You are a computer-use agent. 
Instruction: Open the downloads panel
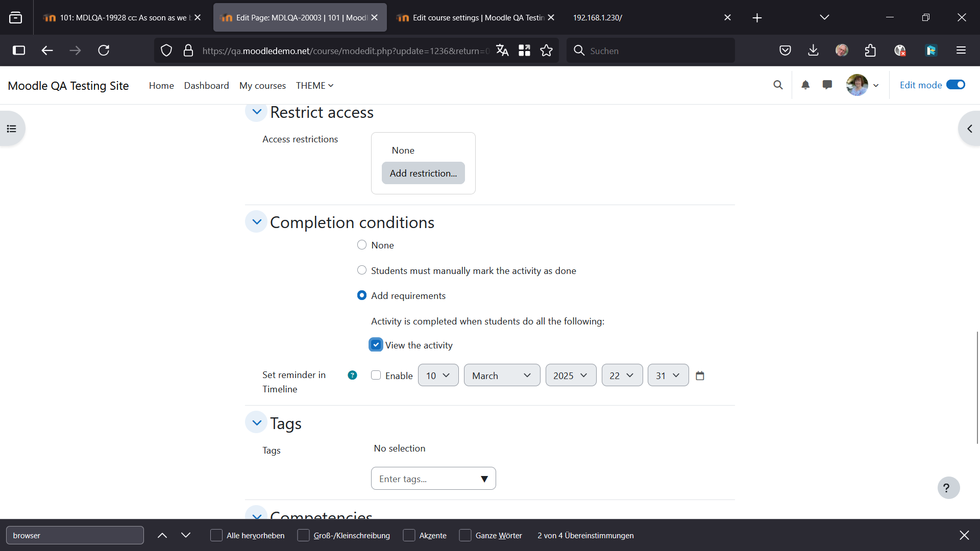pos(813,51)
